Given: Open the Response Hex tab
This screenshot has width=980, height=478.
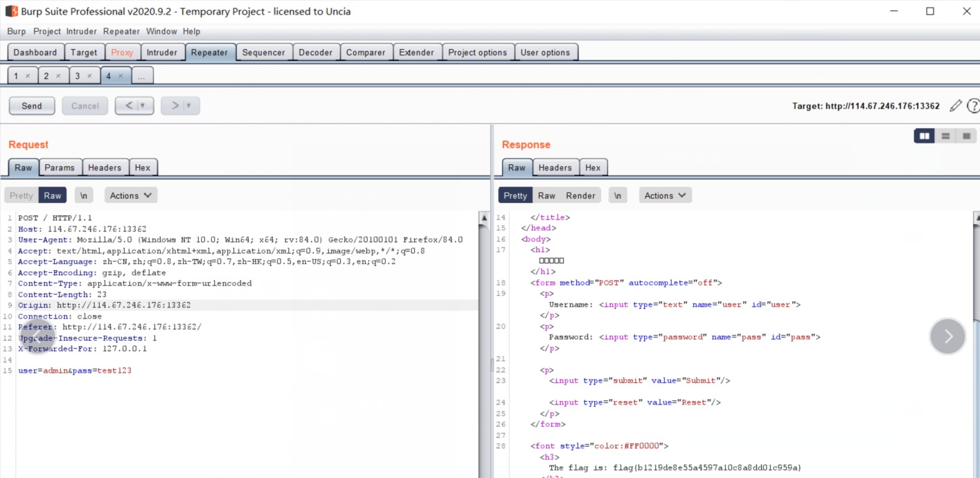Looking at the screenshot, I should (594, 168).
